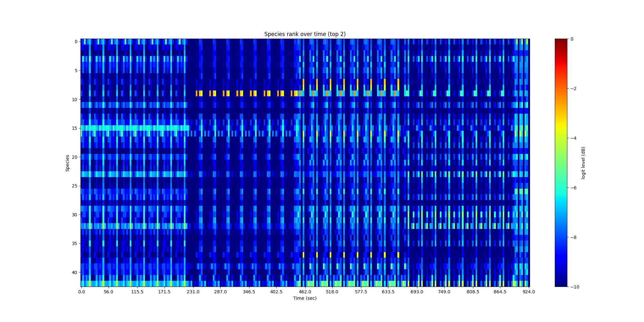644x322 pixels.
Task: Click the 693.0 time axis tick label
Action: click(417, 292)
